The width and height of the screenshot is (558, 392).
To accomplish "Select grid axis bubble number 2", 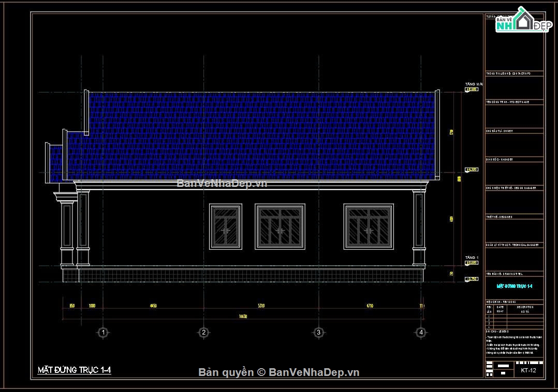I will coord(204,332).
